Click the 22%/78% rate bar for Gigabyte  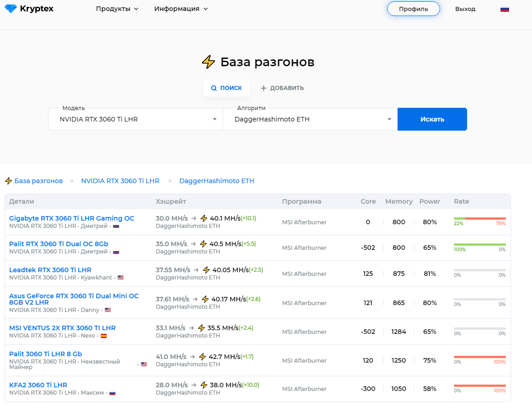(480, 219)
